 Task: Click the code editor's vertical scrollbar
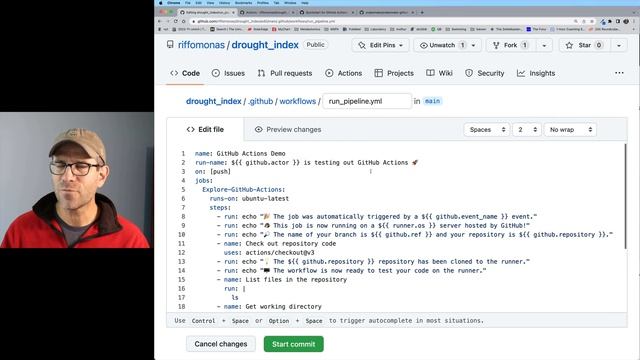point(625,196)
